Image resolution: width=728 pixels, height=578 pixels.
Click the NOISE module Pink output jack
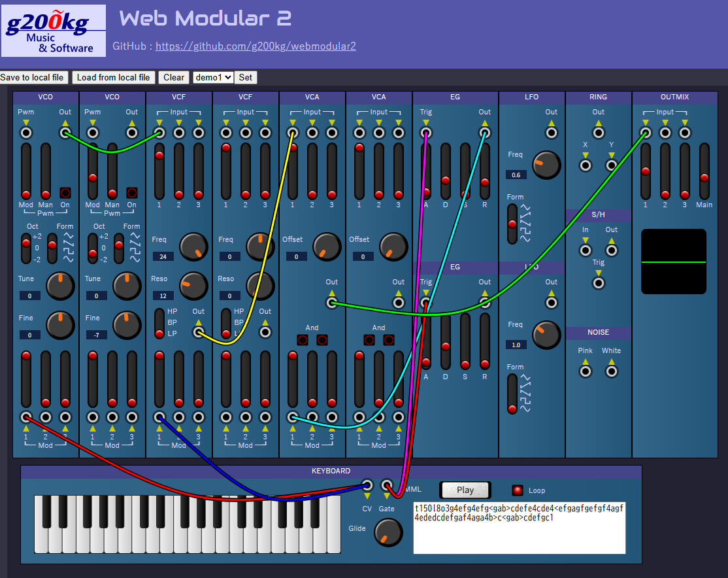click(x=586, y=371)
